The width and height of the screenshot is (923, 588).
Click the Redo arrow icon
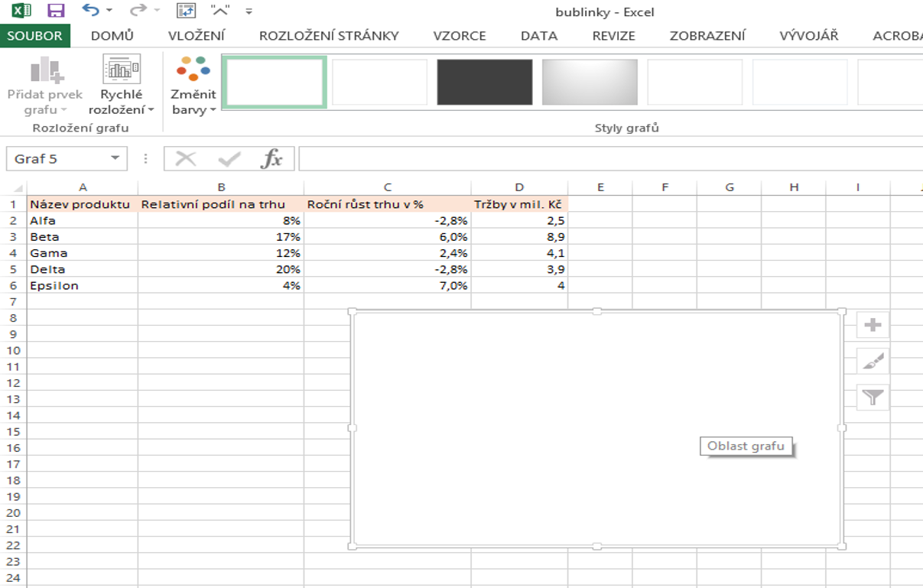(x=138, y=11)
